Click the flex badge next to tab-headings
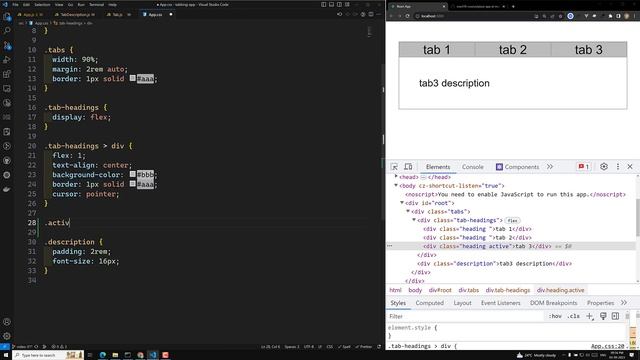The height and width of the screenshot is (360, 640). (x=513, y=220)
